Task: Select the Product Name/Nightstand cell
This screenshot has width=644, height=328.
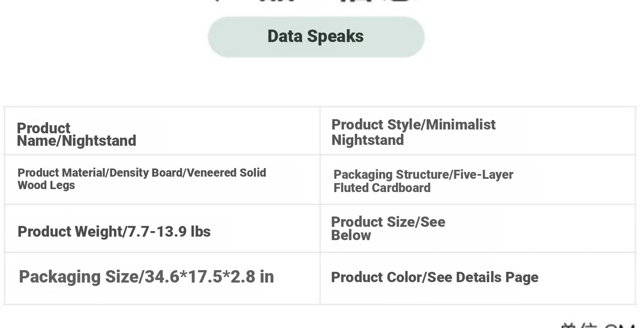Action: [162, 131]
